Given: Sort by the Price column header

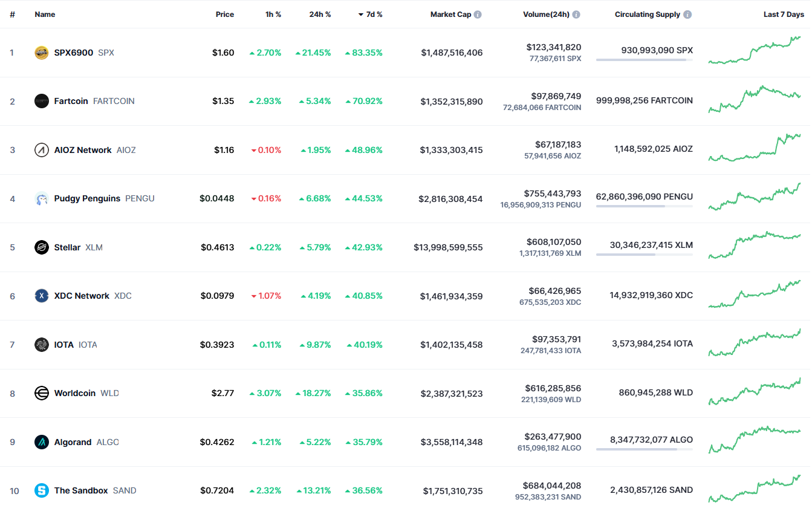Looking at the screenshot, I should pos(225,15).
